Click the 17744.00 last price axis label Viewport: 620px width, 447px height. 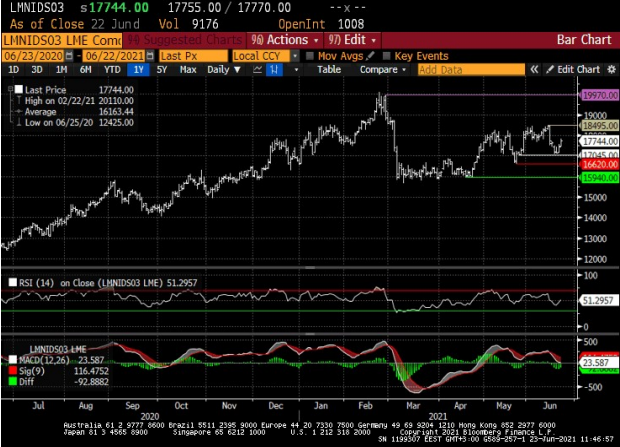(x=600, y=141)
